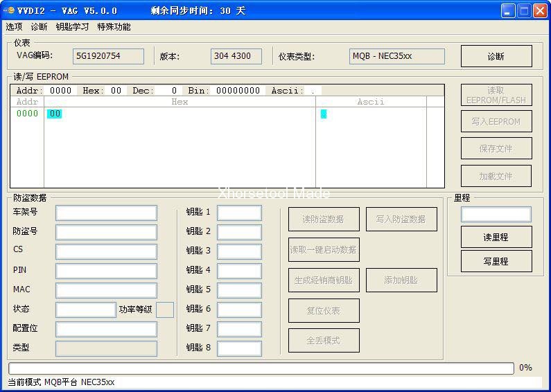Minimize the VVDI2 window
551x392 pixels.
[508, 10]
